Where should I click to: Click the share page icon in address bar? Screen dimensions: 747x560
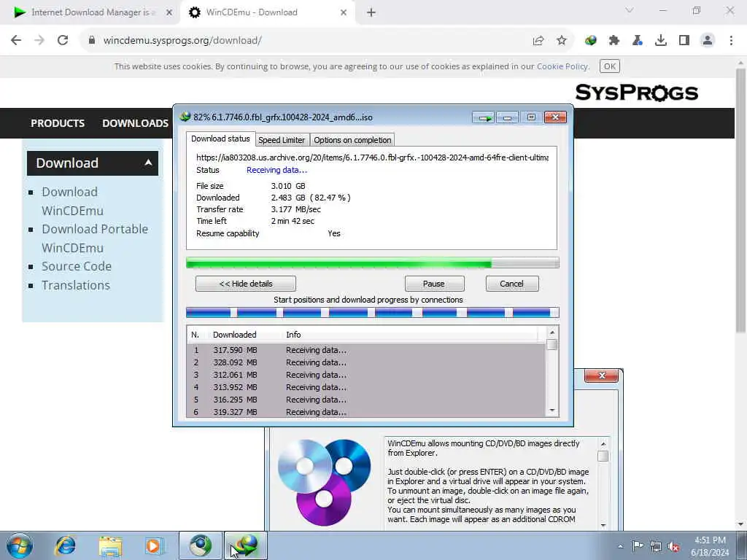tap(538, 41)
